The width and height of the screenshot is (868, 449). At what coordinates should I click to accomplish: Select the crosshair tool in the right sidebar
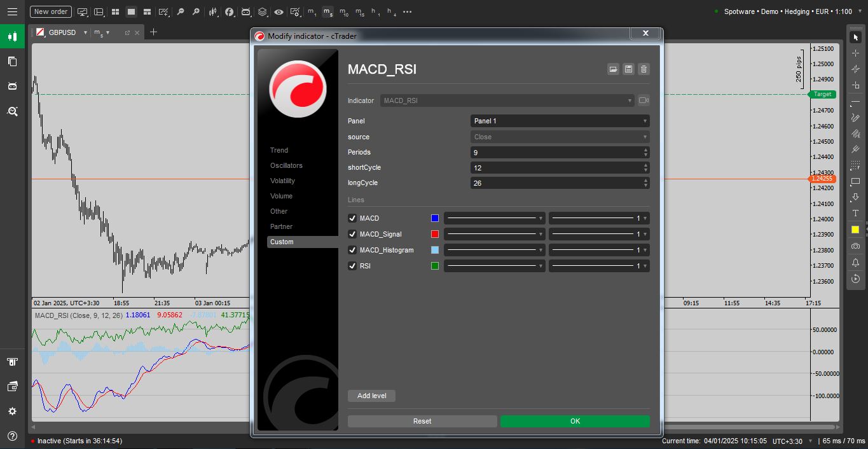(x=855, y=53)
